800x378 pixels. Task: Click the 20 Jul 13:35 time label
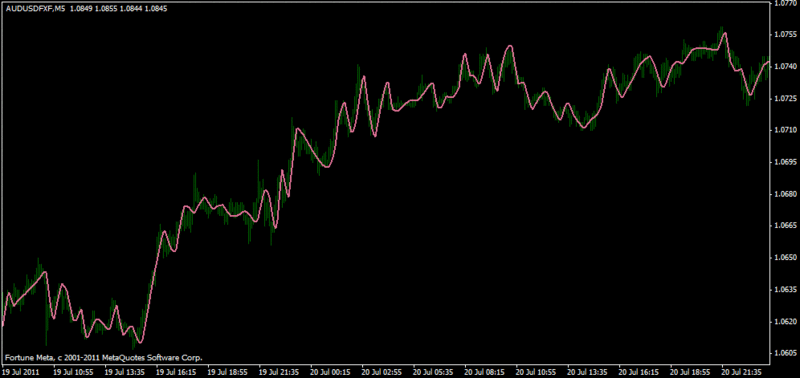click(x=587, y=372)
